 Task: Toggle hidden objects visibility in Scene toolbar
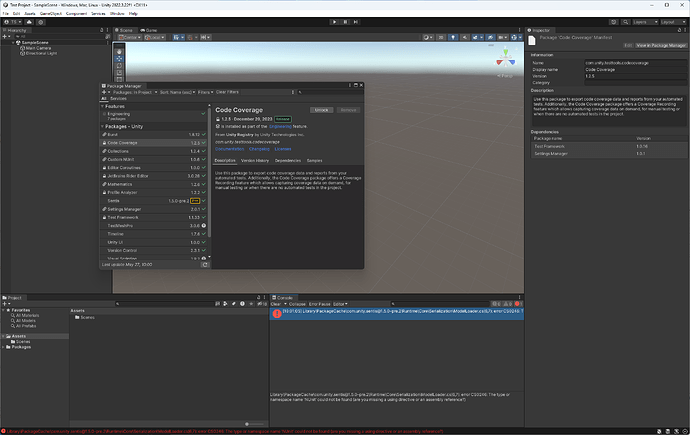(490, 37)
